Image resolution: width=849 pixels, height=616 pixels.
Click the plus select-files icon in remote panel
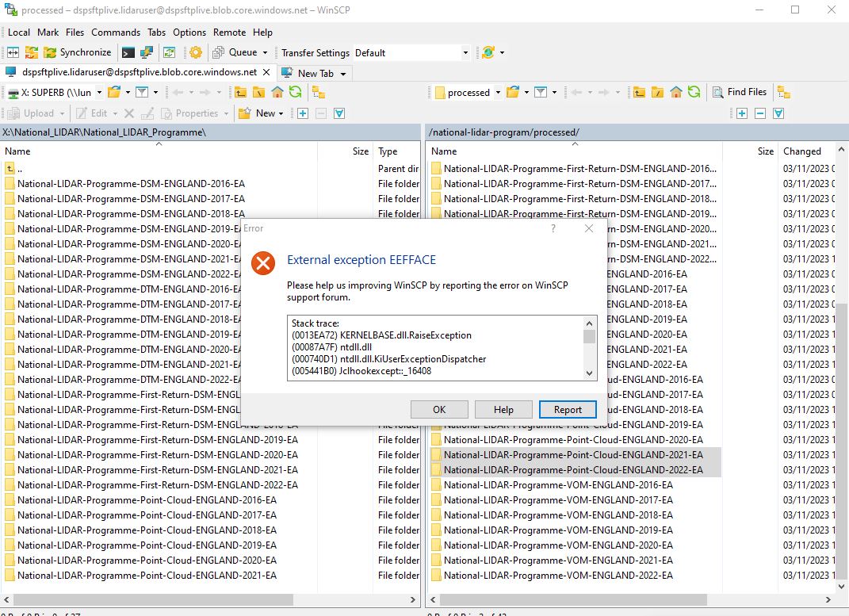742,113
